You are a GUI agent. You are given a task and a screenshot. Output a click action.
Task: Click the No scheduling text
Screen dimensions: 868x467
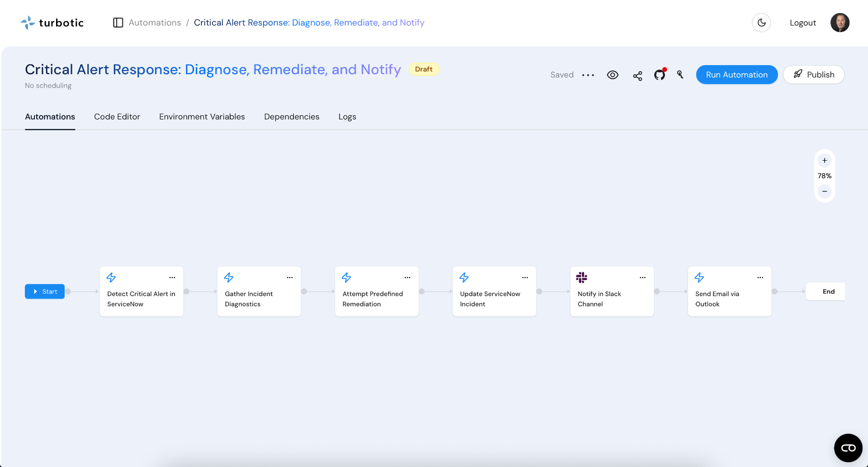click(x=48, y=86)
